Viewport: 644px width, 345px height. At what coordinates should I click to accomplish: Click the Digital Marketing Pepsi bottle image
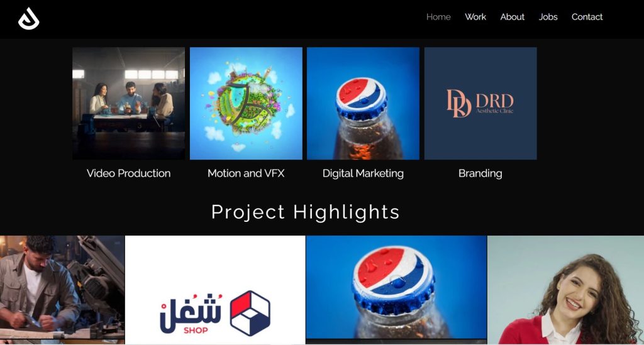[363, 104]
